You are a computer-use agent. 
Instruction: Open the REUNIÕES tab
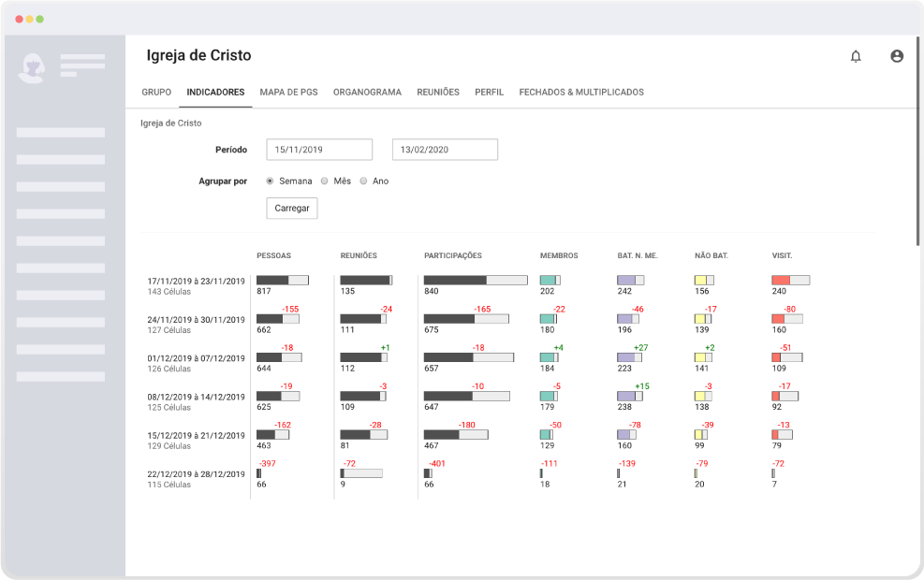(438, 92)
